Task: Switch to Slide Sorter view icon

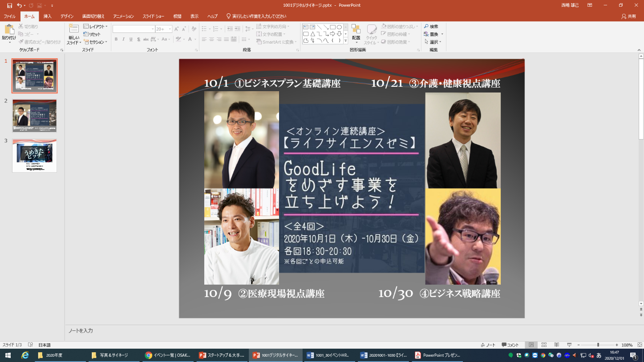Action: pos(544,345)
